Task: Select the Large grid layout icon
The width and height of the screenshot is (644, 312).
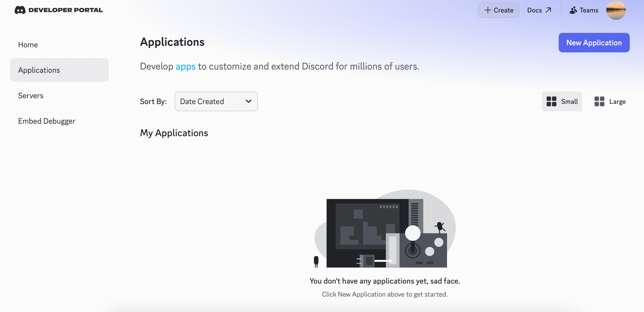Action: pos(599,101)
